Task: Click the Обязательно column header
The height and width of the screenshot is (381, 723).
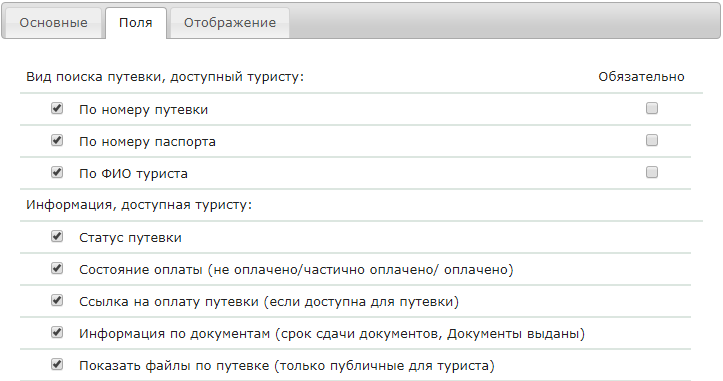Action: tap(641, 77)
